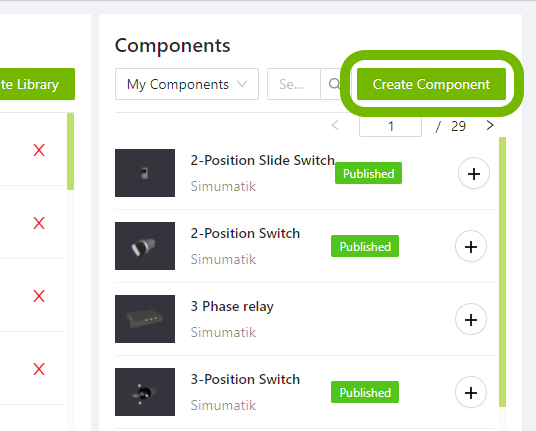Screen dimensions: 536x431
Task: Go to next components page arrow
Action: (x=490, y=125)
